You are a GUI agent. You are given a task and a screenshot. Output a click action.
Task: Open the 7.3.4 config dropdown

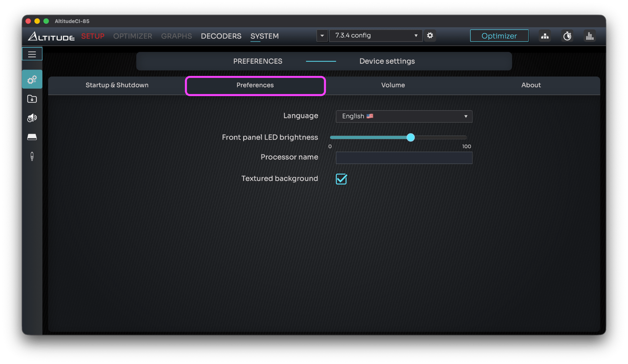click(375, 36)
